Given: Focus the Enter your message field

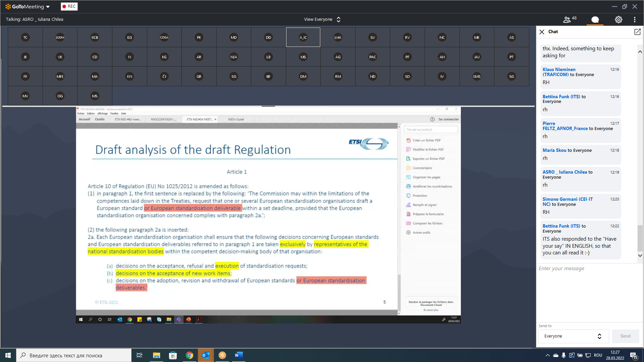Looking at the screenshot, I should pos(589,268).
